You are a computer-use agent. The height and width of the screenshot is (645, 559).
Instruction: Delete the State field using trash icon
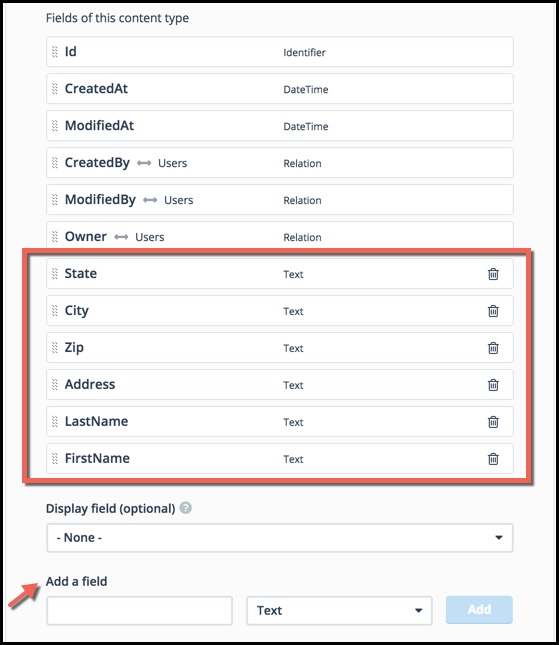point(493,274)
